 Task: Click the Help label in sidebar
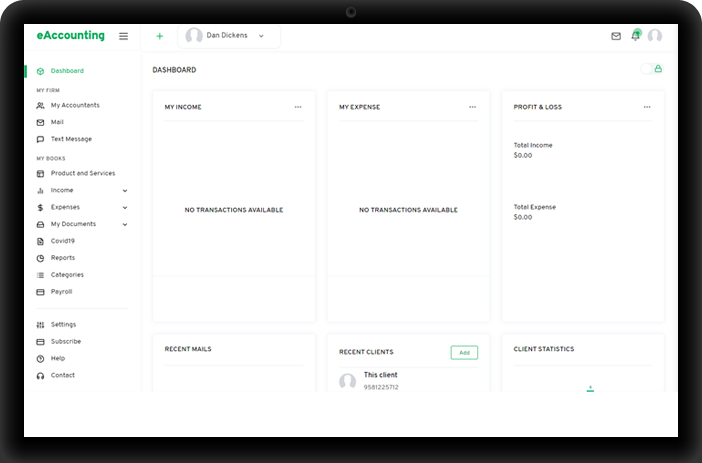pos(58,358)
